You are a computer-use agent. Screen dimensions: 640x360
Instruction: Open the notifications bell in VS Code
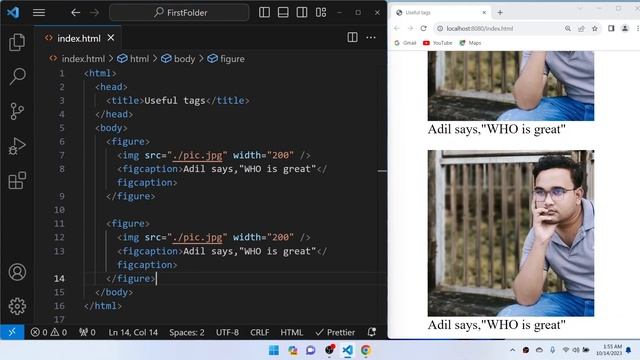pyautogui.click(x=371, y=332)
